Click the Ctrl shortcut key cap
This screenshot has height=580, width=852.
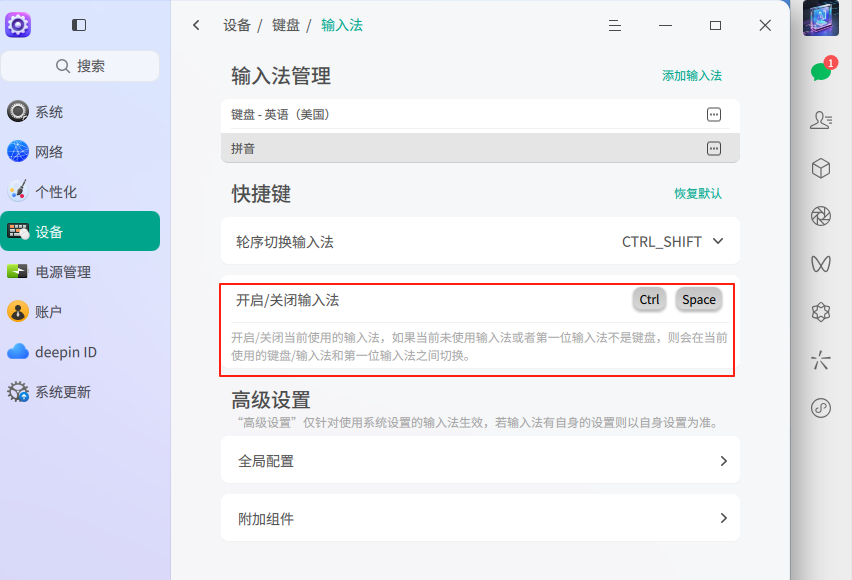[649, 300]
